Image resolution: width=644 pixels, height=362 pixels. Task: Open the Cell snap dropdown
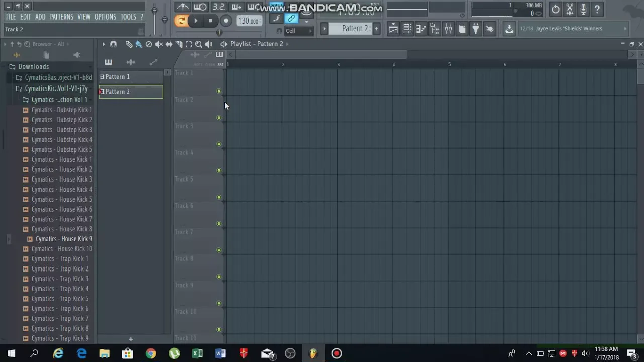tap(298, 31)
